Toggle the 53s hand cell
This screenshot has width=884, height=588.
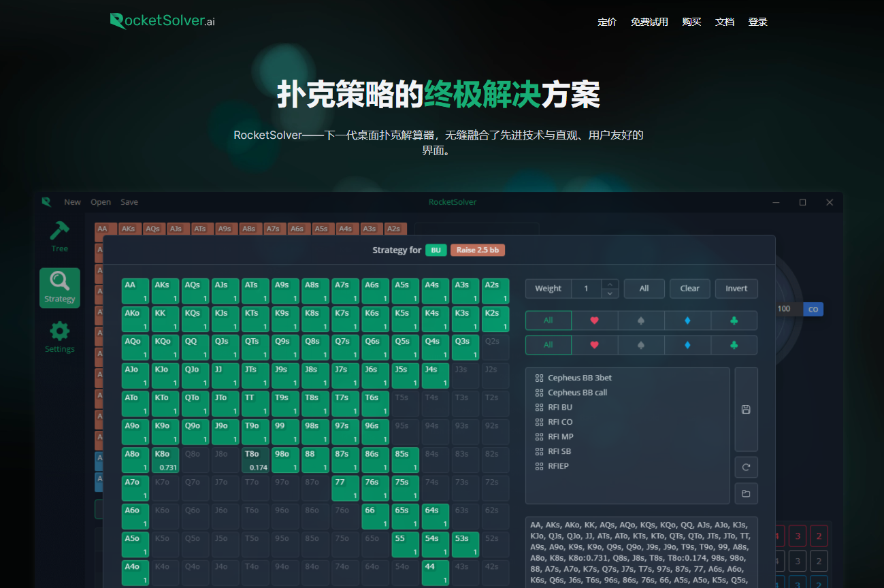pos(465,544)
